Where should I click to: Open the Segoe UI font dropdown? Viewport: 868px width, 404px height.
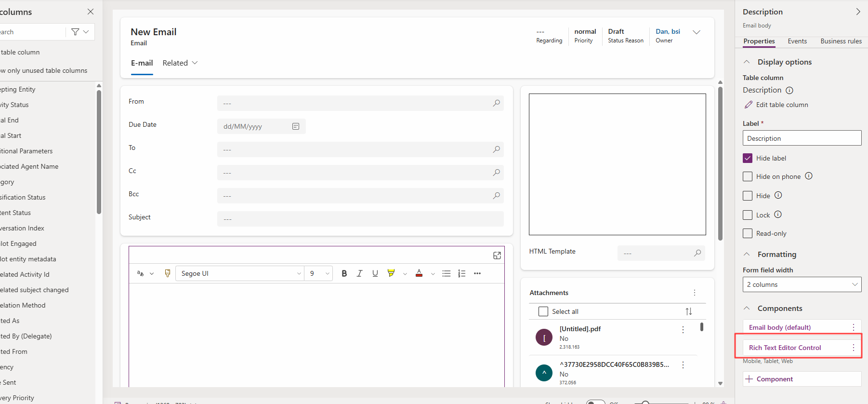pos(240,273)
